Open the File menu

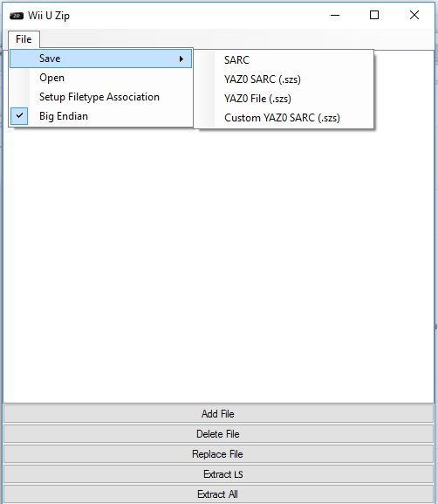tap(24, 39)
